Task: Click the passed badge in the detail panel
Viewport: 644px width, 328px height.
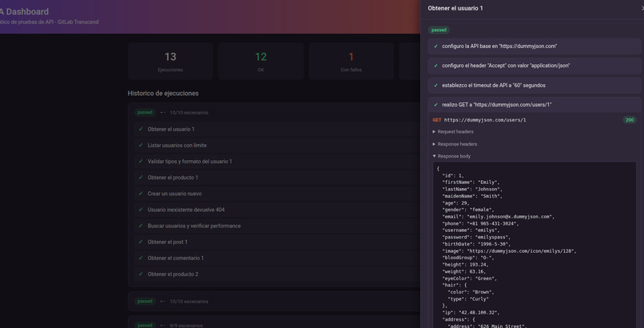Action: pos(439,30)
